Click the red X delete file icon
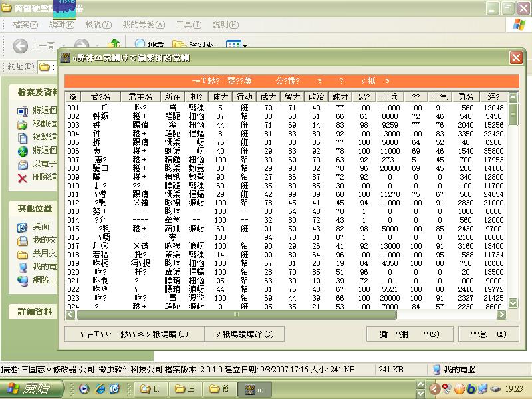 click(23, 178)
